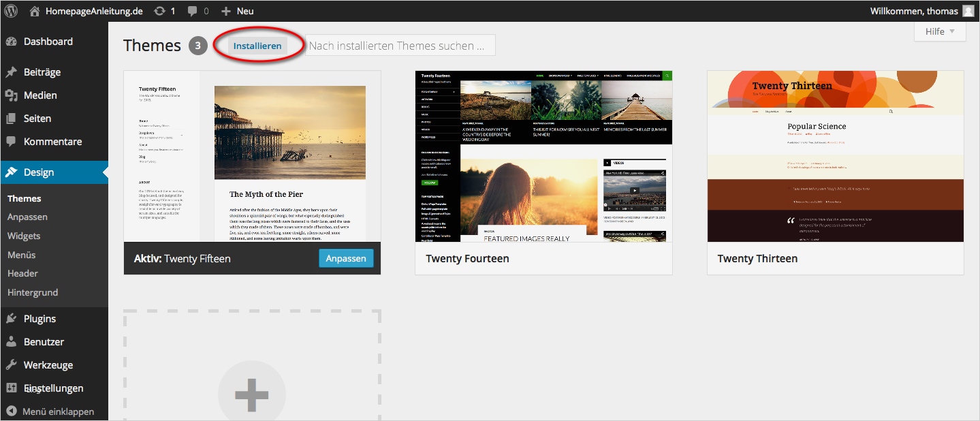Screen dimensions: 980x421
Task: Click the Kommentare speech bubble icon
Action: pyautogui.click(x=11, y=142)
